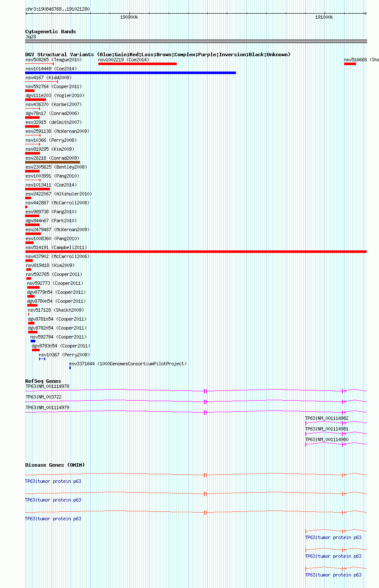Screen dimensions: 379x588
Task: Click variant dgv8783n54 (Cooper2011)
Action: (x=61, y=346)
